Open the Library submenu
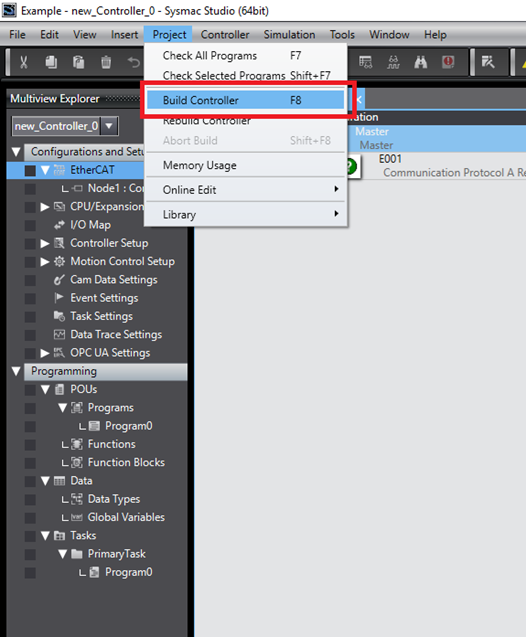This screenshot has width=526, height=637. [x=246, y=214]
